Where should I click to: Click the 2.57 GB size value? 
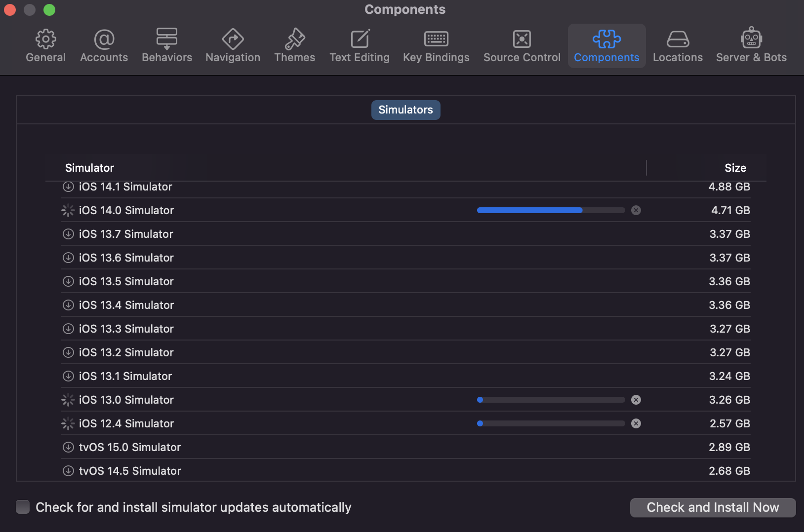(x=730, y=423)
